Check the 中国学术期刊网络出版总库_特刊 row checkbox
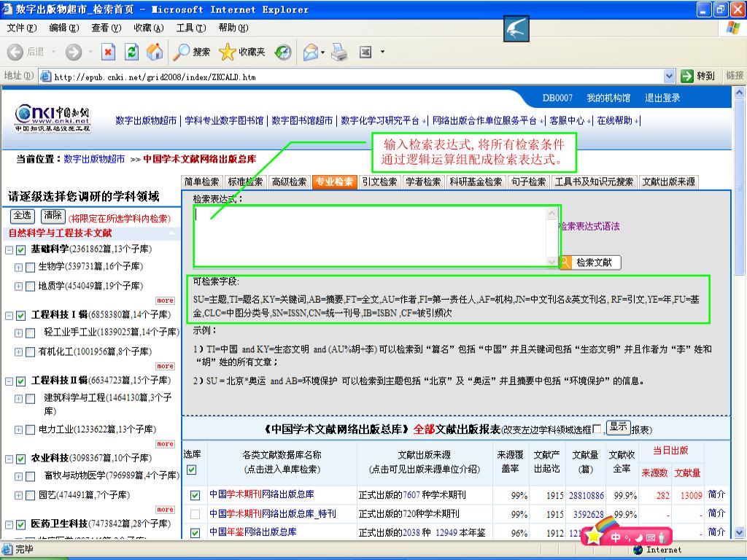 [x=195, y=514]
